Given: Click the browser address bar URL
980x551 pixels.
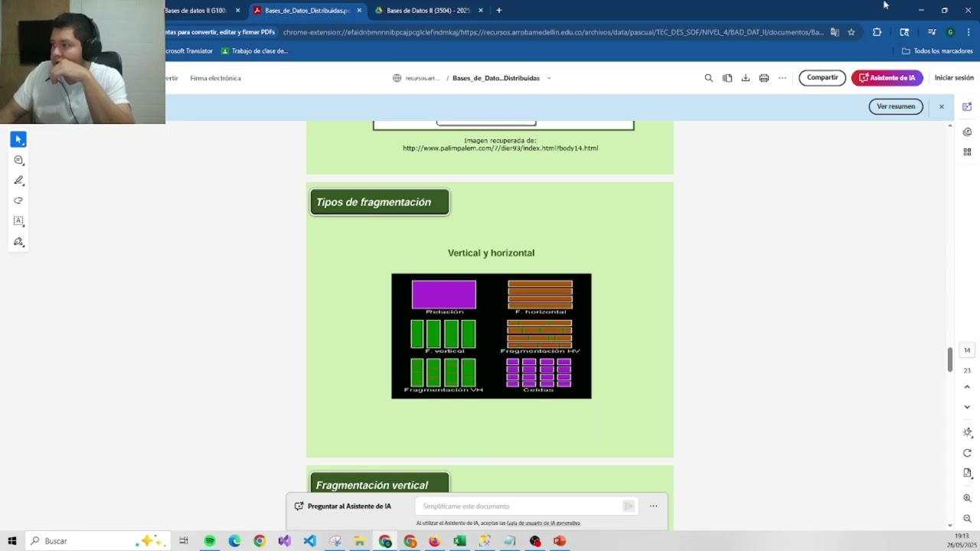Looking at the screenshot, I should [553, 32].
